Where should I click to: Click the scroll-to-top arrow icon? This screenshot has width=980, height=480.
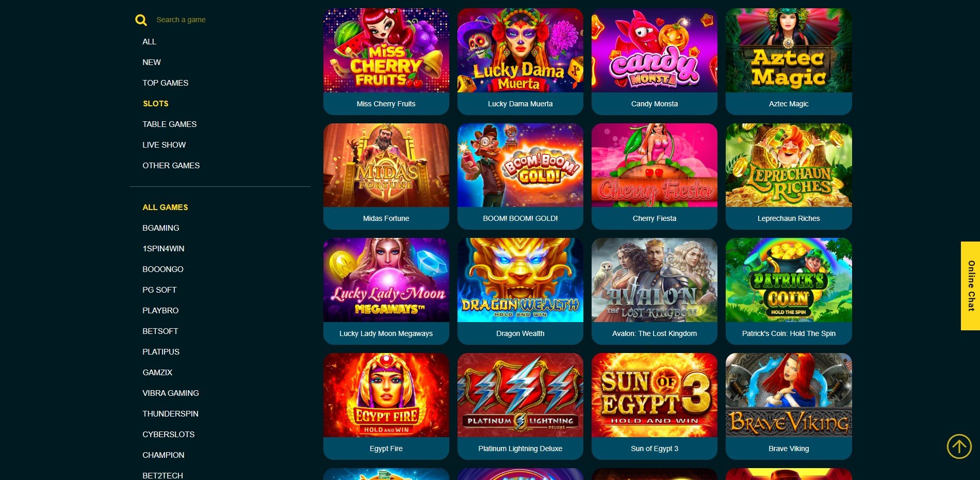[959, 446]
